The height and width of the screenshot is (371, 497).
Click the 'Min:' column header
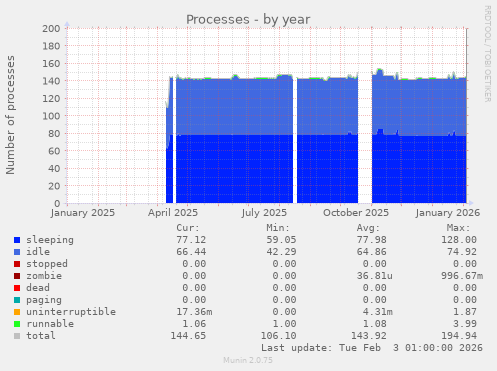coord(278,228)
